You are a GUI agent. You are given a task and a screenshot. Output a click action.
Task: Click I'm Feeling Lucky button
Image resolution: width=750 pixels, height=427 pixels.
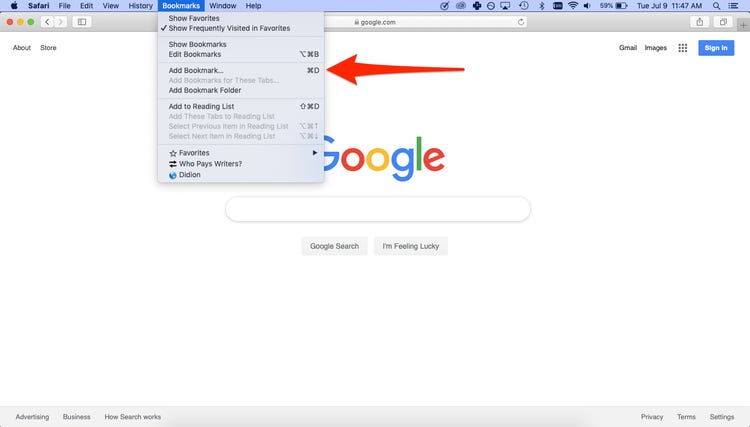(411, 246)
